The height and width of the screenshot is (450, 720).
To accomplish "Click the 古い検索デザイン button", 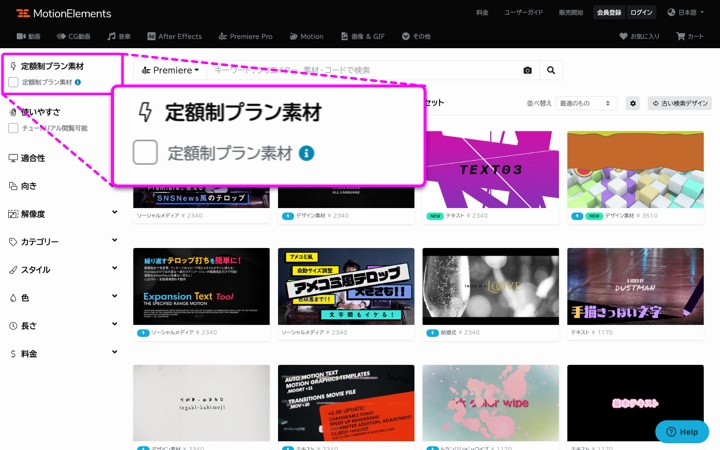I will coord(680,103).
